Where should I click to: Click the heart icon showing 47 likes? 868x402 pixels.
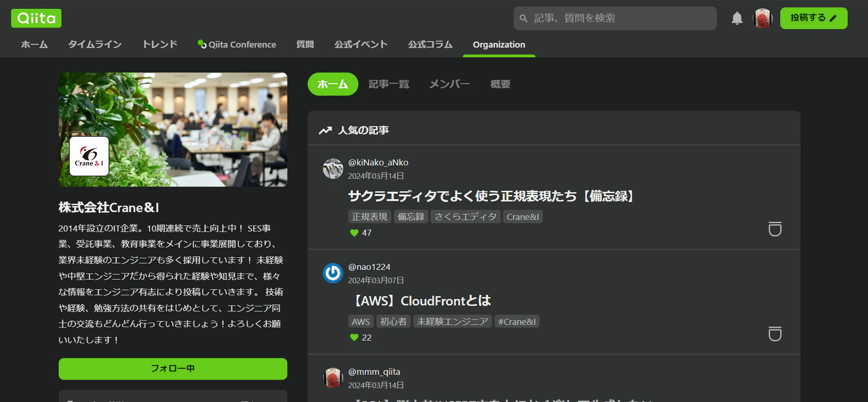click(x=354, y=233)
